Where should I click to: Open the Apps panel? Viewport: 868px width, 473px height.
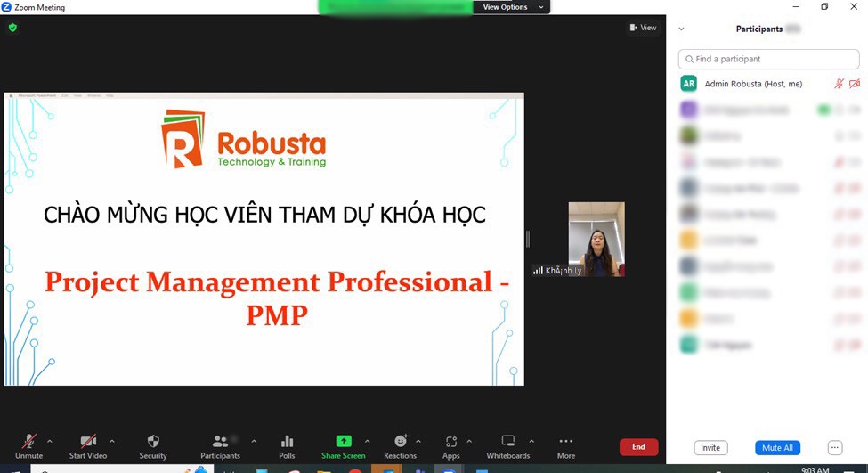click(451, 446)
